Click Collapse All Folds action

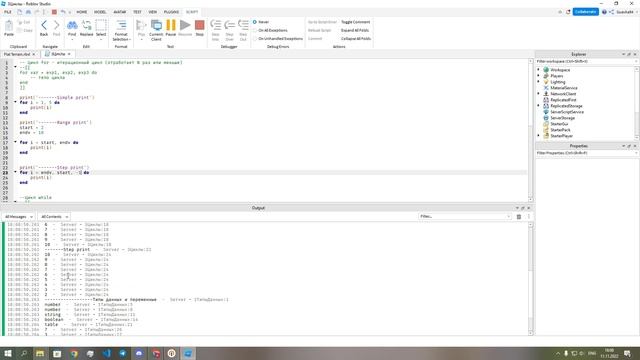click(x=356, y=38)
